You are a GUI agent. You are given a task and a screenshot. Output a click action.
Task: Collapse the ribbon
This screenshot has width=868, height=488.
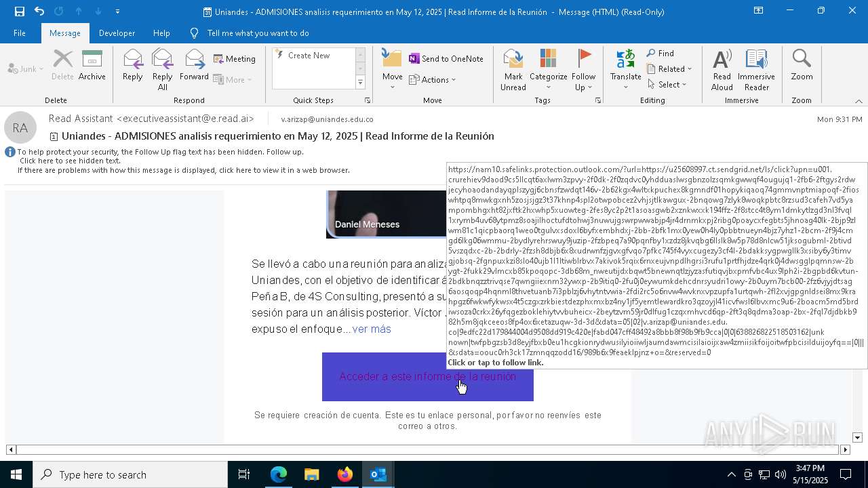coord(859,101)
